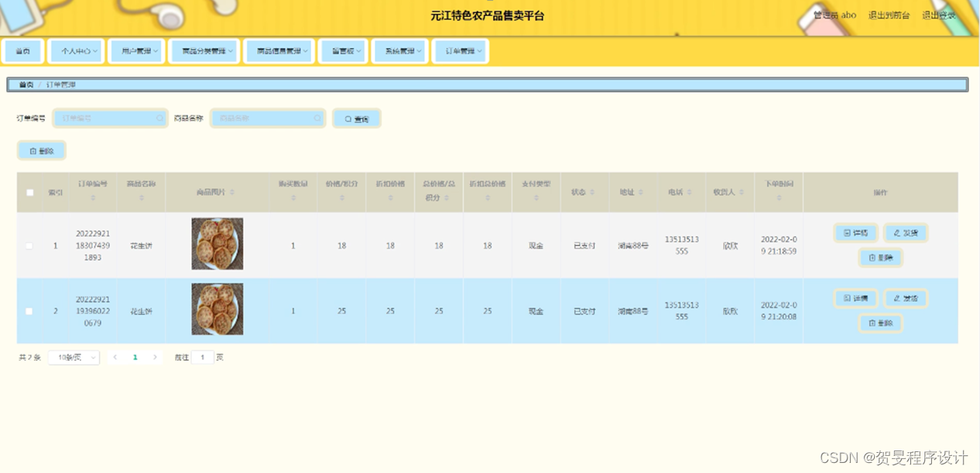The image size is (980, 473).
Task: Click the 退出登录 link at top right
Action: (x=938, y=15)
